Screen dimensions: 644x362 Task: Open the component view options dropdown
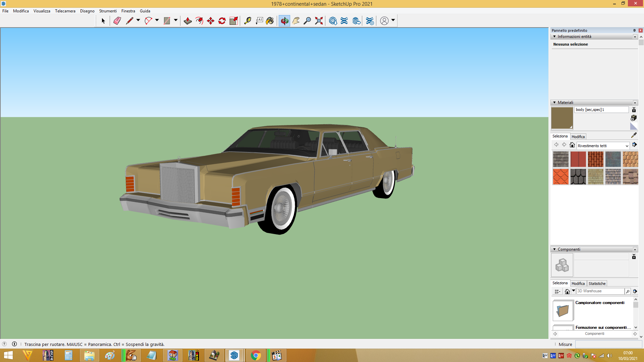click(x=557, y=292)
